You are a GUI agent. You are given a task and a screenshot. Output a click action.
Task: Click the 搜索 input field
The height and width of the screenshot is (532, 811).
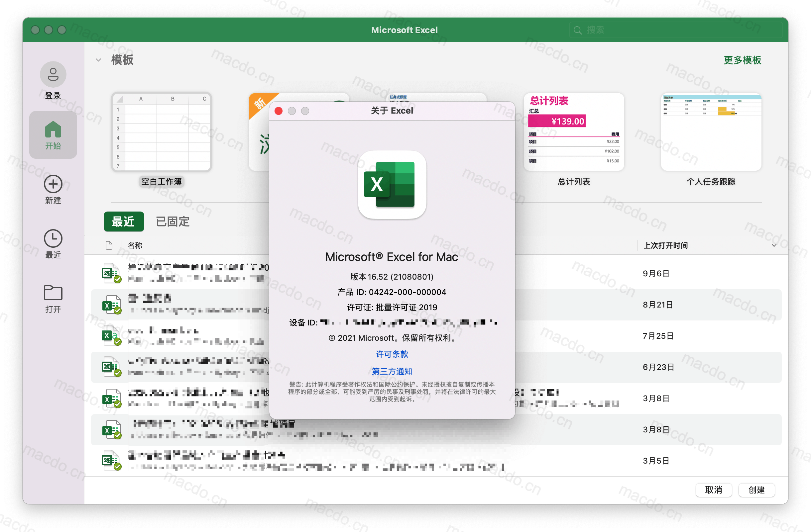(x=675, y=30)
